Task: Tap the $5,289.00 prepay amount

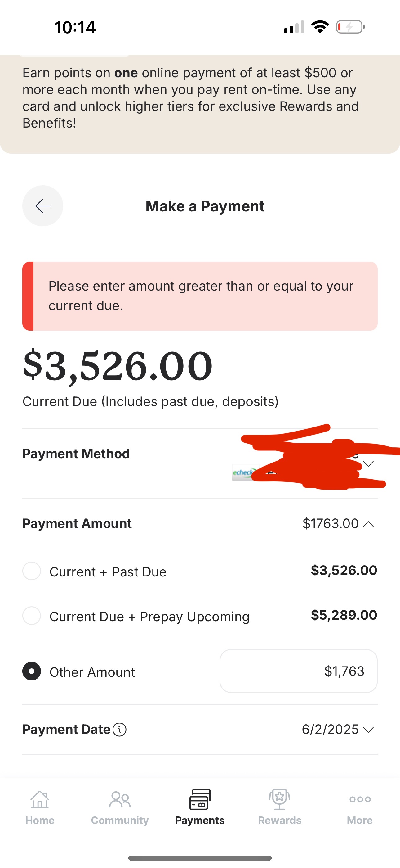Action: (344, 615)
